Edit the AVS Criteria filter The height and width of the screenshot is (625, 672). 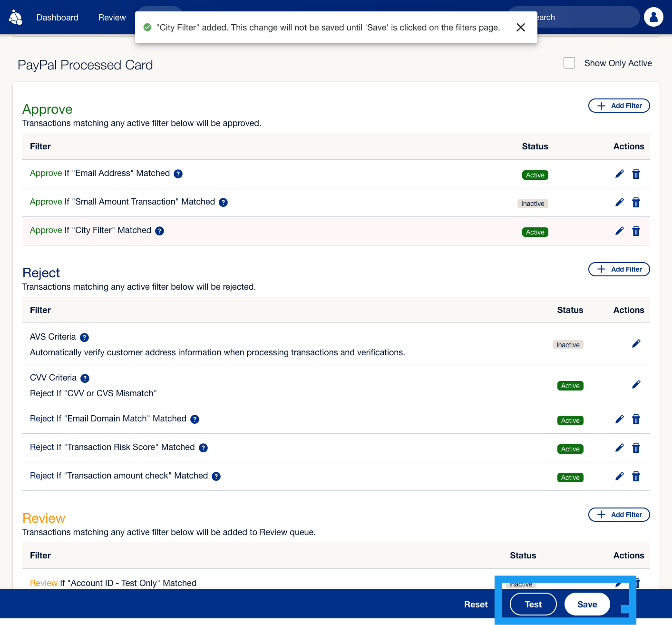(x=636, y=343)
